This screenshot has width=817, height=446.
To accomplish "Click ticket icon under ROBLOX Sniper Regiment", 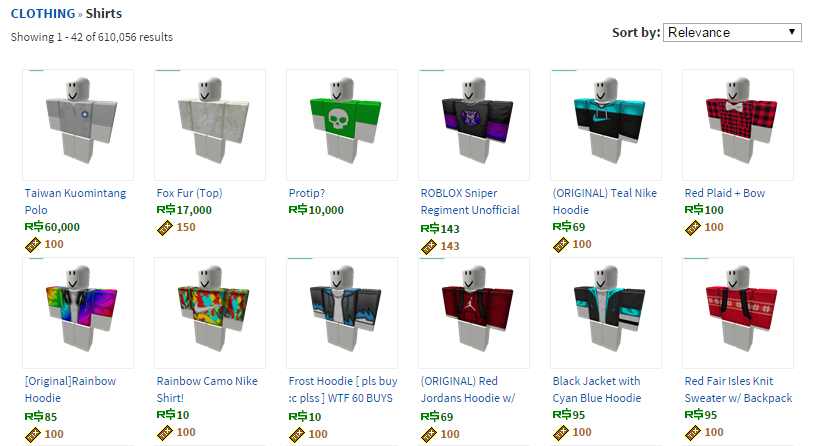I will (429, 246).
